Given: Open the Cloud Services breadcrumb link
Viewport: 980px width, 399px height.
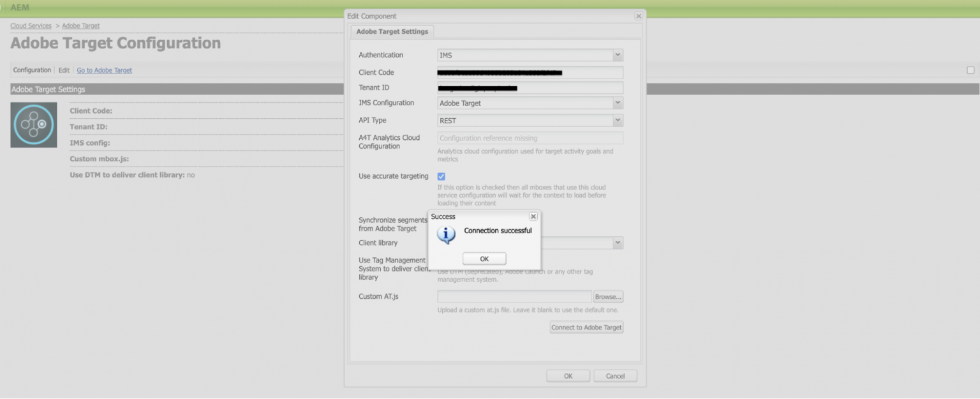Looking at the screenshot, I should (29, 26).
